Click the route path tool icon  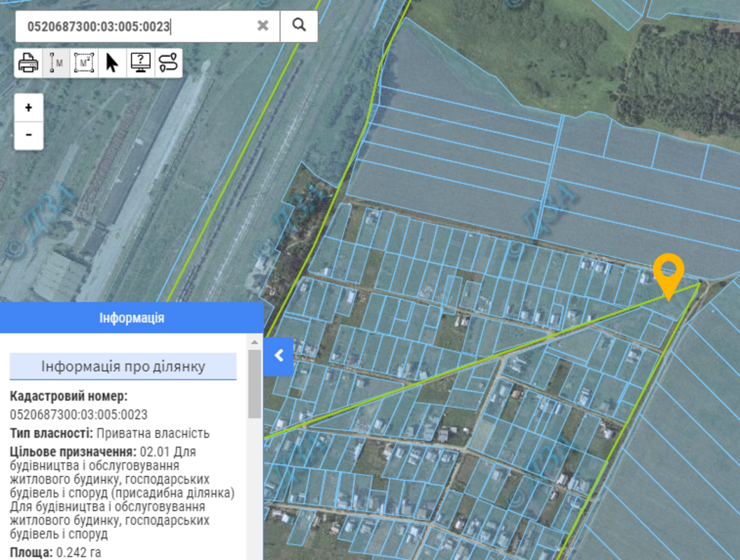[169, 64]
